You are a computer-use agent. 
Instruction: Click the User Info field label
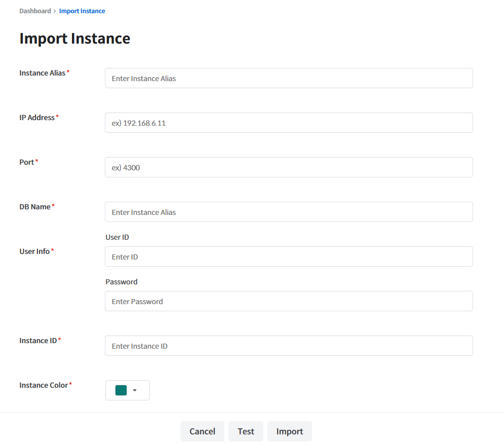(34, 251)
